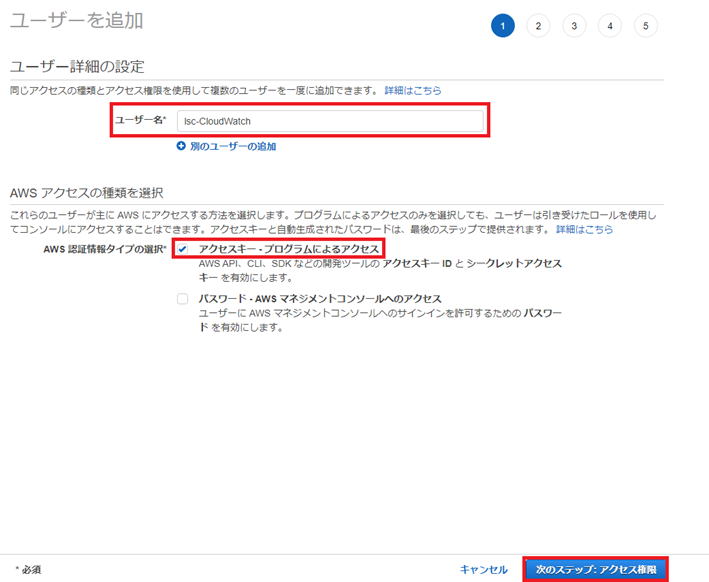Screen dimensions: 709x582
Task: Enable パスワード - AWS マネジメントコンソールへのアクセス checkbox
Action: pyautogui.click(x=183, y=299)
